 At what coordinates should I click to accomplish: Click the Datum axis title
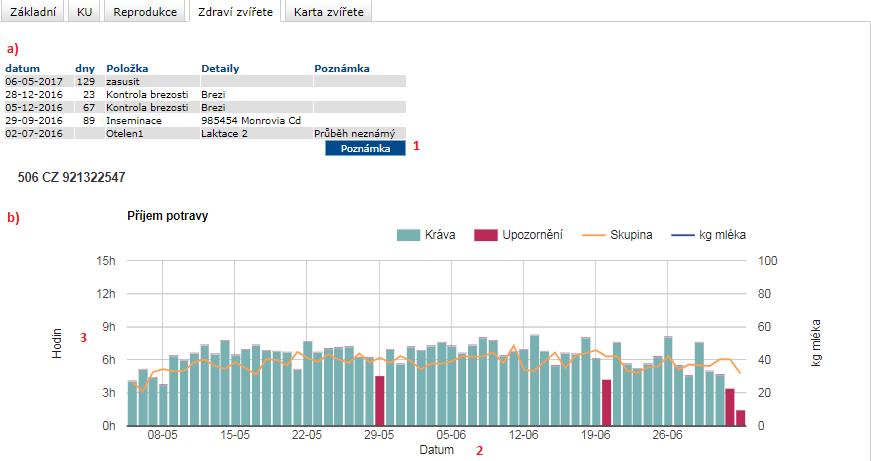(436, 449)
